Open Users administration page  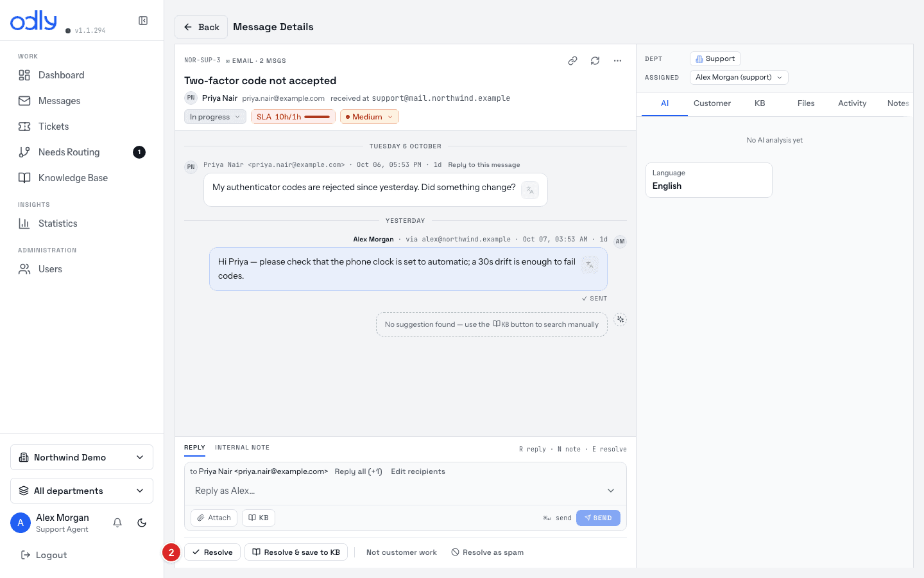[x=82, y=269]
